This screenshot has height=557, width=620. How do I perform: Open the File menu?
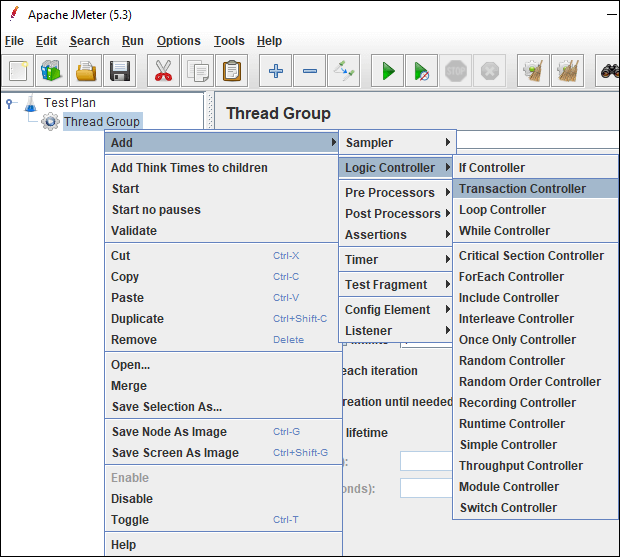[14, 41]
